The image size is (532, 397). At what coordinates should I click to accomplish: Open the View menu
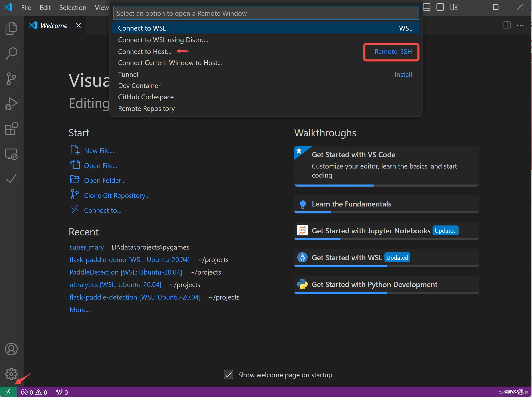tap(102, 8)
